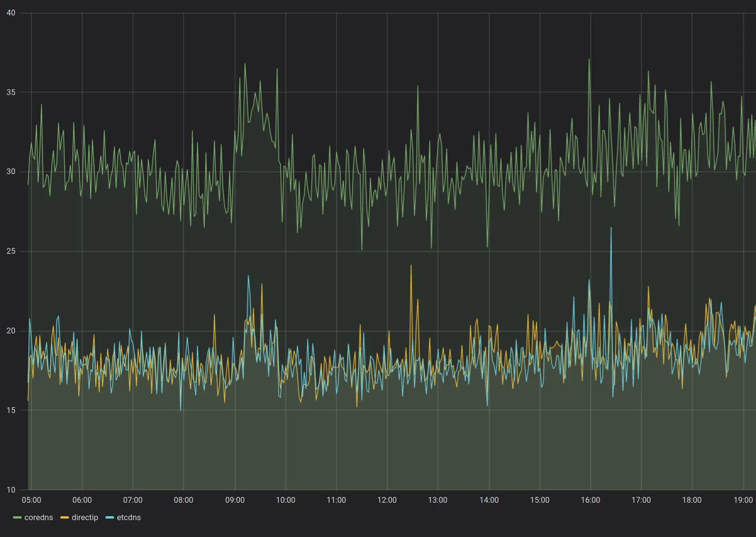Screen dimensions: 756x537
Task: Click the 15 y-axis value label
Action: [x=11, y=411]
